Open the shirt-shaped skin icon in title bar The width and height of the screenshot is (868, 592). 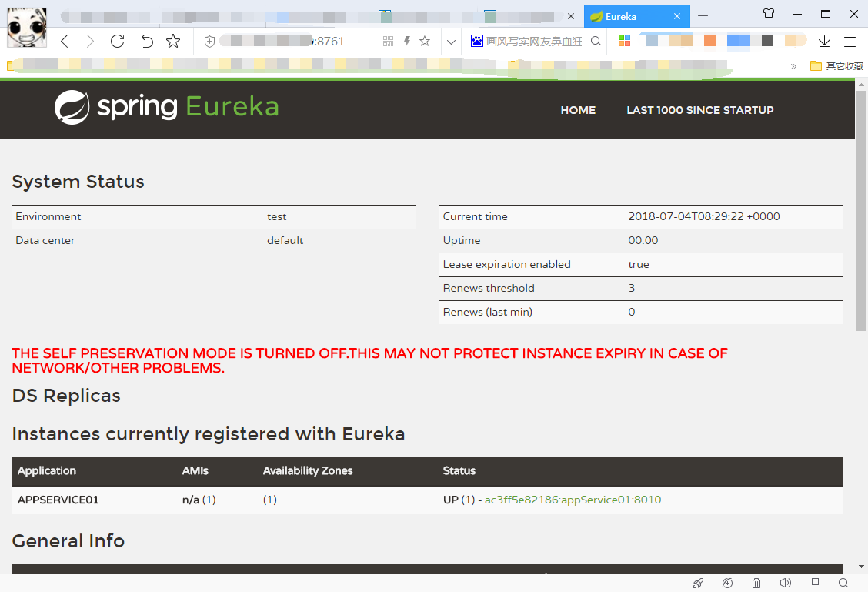769,13
